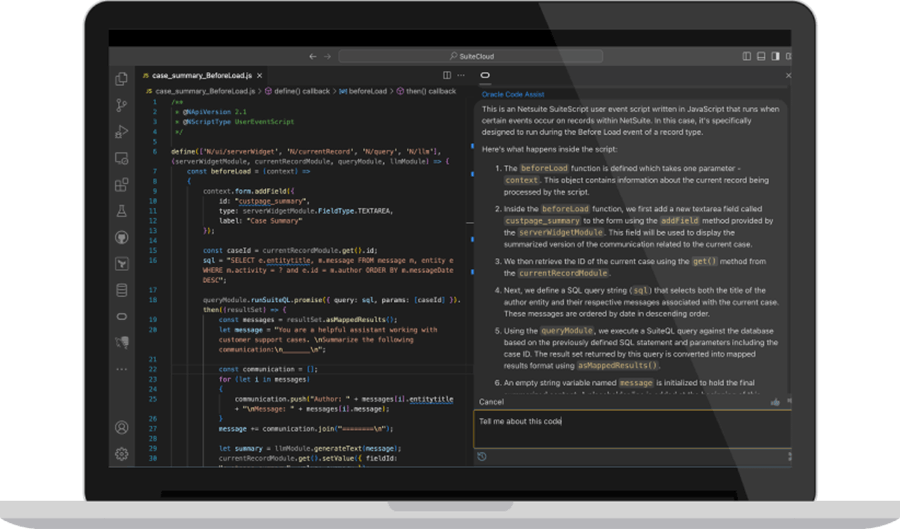Click the '@NApiVersion 2.1' comment line
900x529 pixels.
(211, 112)
